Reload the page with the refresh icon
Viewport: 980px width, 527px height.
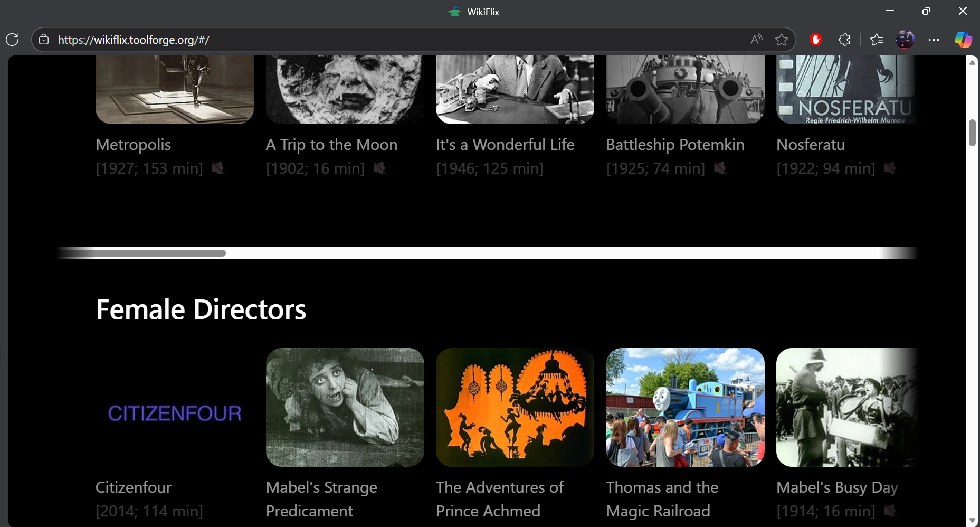coord(12,40)
